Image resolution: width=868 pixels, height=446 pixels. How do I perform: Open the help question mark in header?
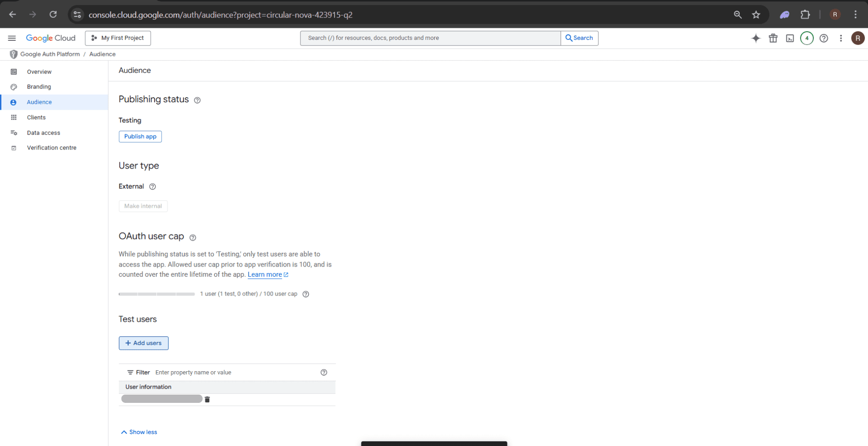(x=824, y=38)
